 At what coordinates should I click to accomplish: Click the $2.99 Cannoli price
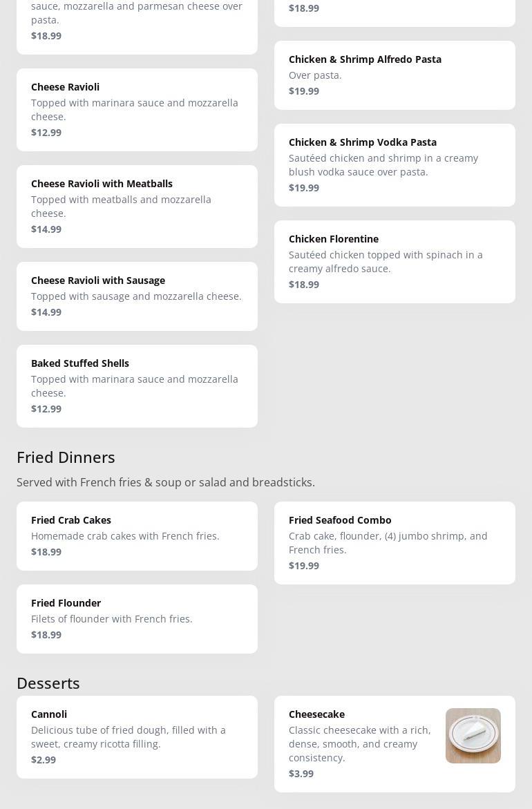click(44, 759)
